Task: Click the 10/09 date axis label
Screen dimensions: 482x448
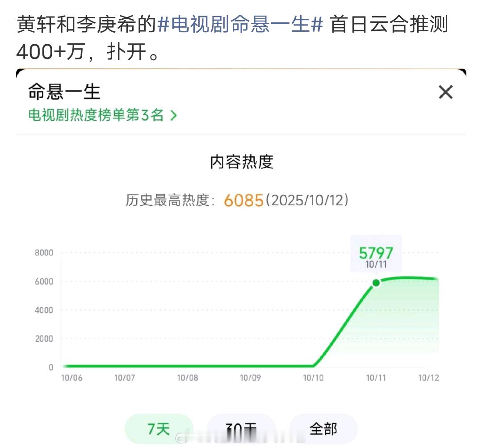Action: tap(250, 377)
